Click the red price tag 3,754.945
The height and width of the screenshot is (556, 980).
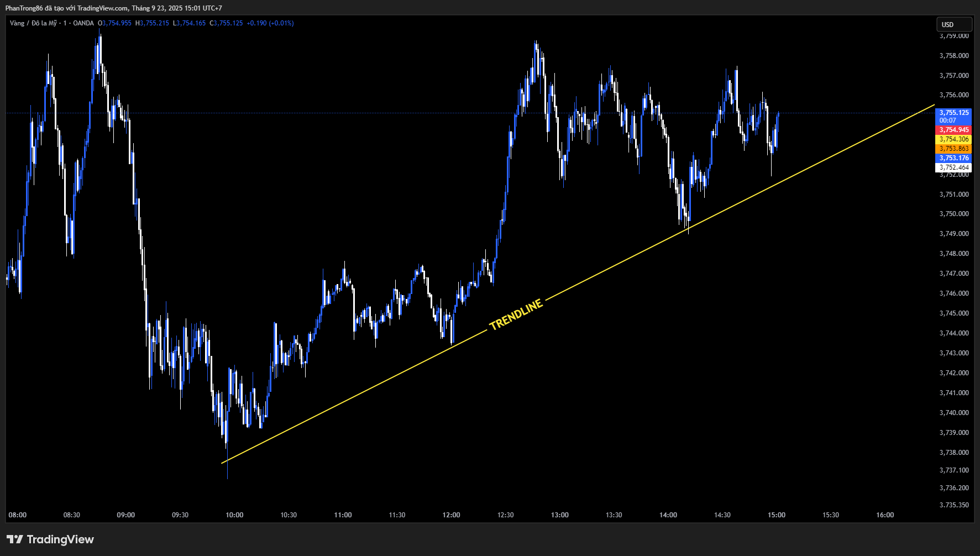[953, 130]
